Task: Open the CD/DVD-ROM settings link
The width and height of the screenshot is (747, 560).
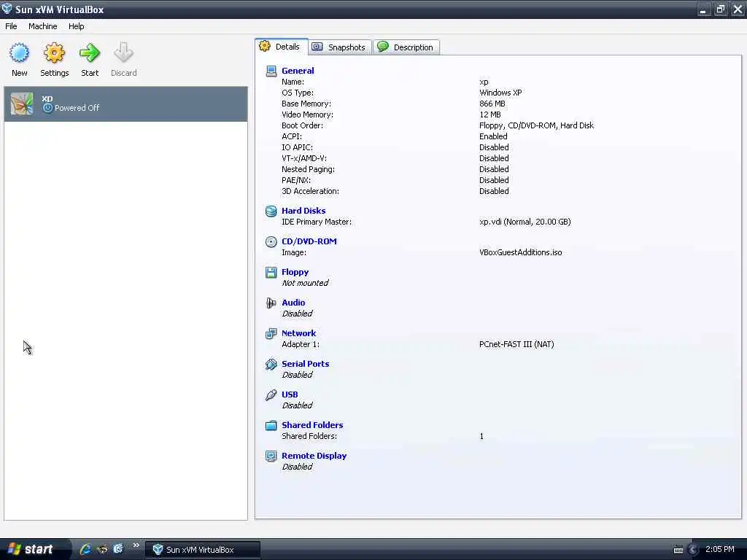Action: (x=309, y=241)
